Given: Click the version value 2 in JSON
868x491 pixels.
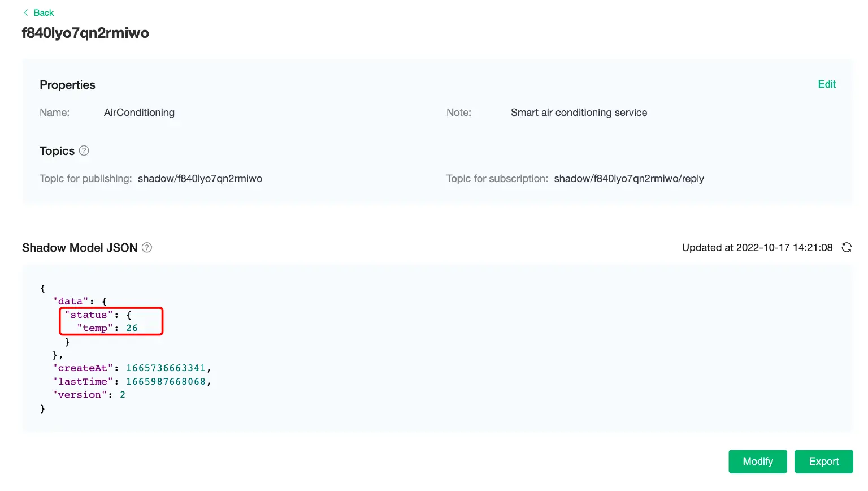Looking at the screenshot, I should 123,394.
